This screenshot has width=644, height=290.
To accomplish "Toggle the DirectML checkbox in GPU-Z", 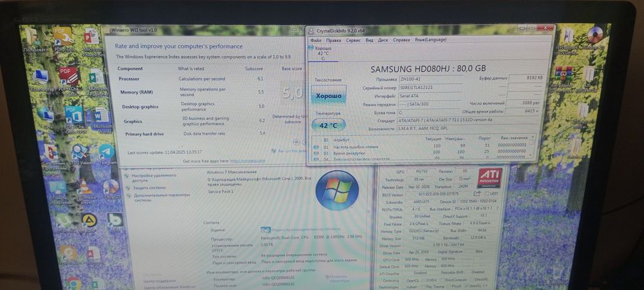I will (x=471, y=279).
